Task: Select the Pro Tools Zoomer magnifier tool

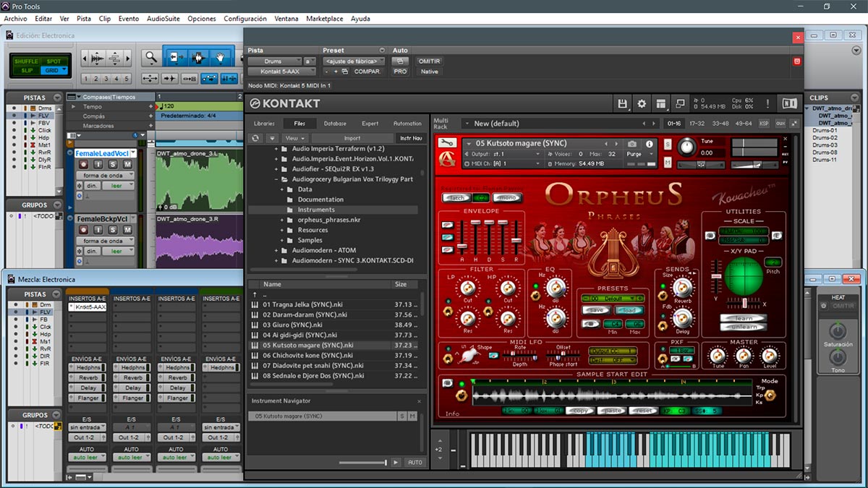Action: (x=150, y=57)
